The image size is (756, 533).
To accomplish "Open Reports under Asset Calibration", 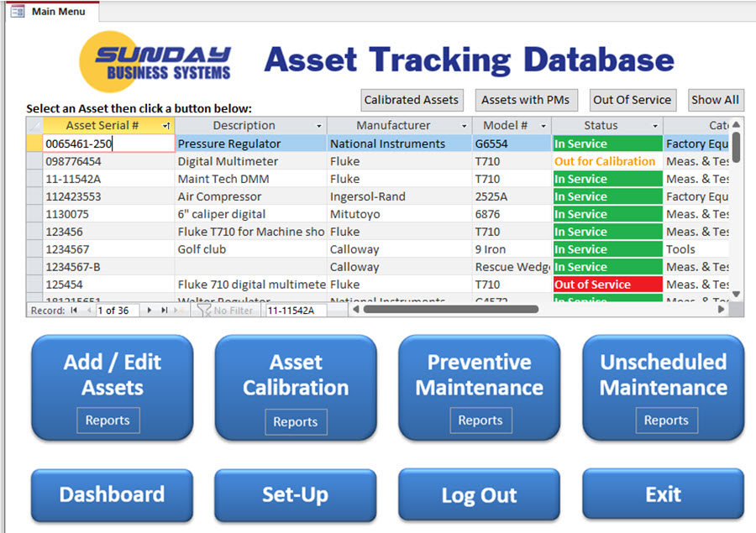I will point(296,421).
